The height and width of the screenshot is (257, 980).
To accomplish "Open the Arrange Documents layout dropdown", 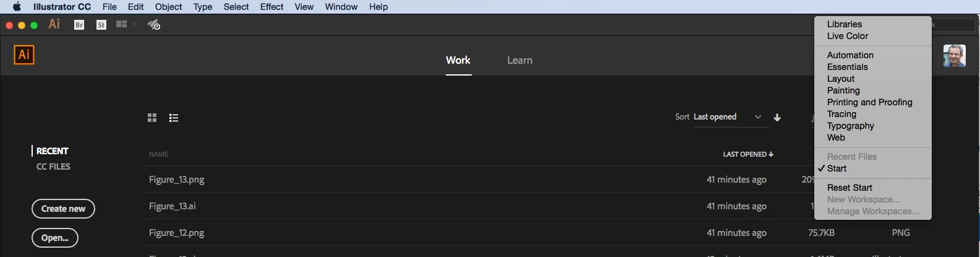I will 126,24.
